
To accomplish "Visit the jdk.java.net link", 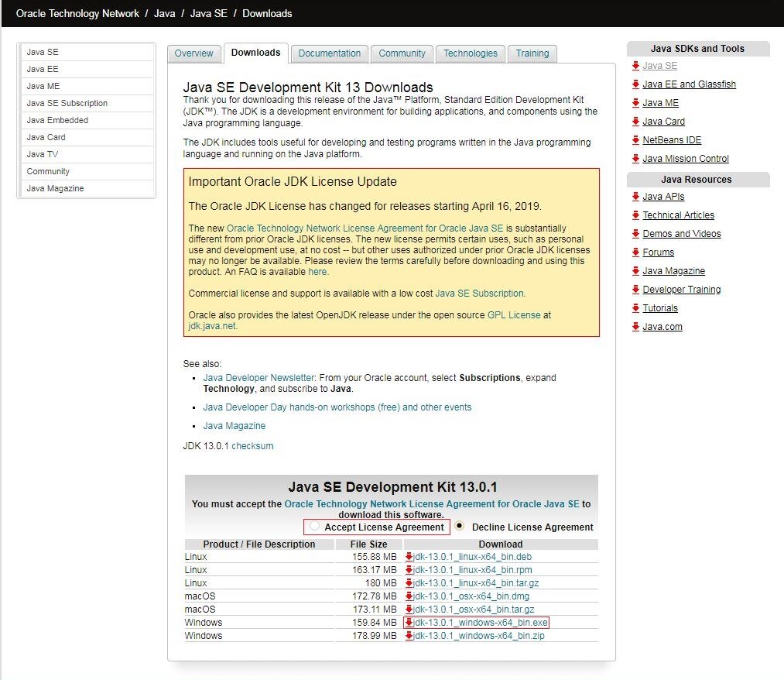I will point(211,326).
